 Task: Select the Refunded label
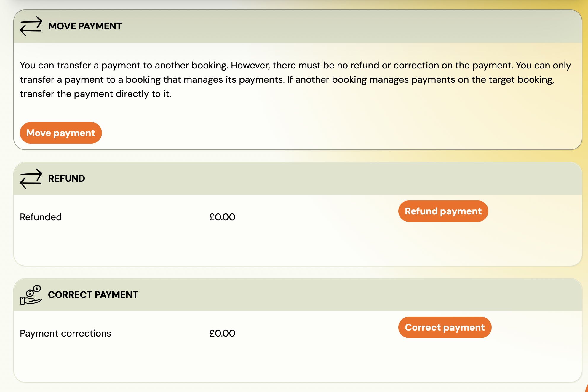pyautogui.click(x=41, y=217)
